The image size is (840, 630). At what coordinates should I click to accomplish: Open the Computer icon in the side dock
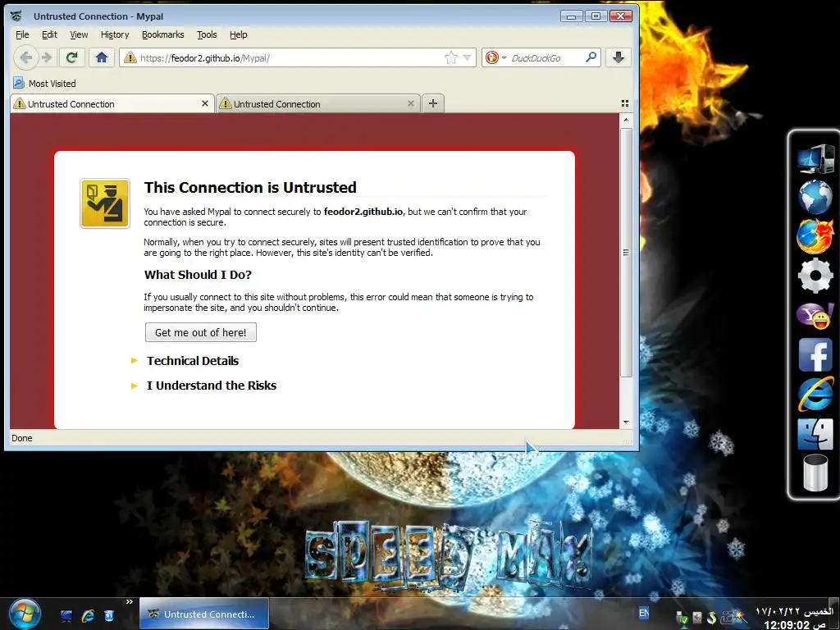(x=815, y=158)
